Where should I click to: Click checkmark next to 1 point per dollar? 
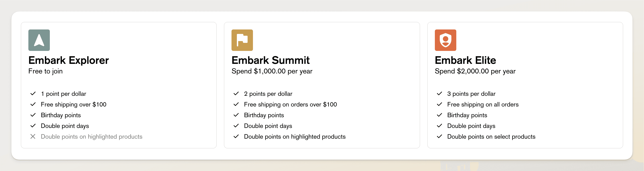click(33, 94)
